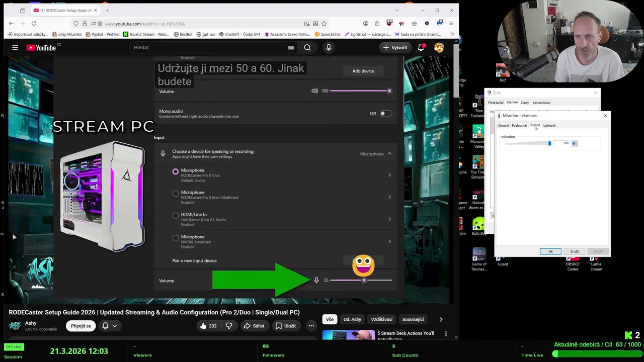The height and width of the screenshot is (362, 644).
Task: Show site security lock information
Action: (x=85, y=24)
